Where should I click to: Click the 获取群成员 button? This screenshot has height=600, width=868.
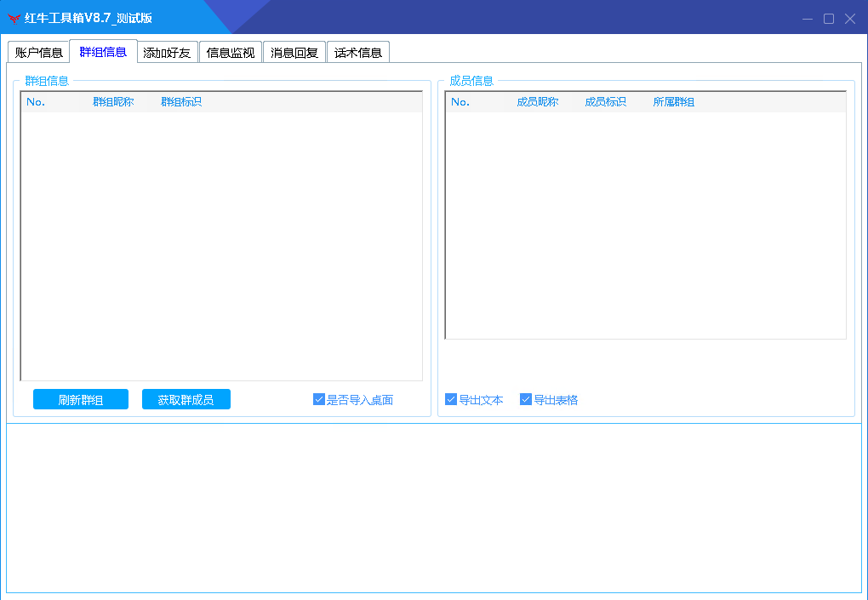click(186, 400)
